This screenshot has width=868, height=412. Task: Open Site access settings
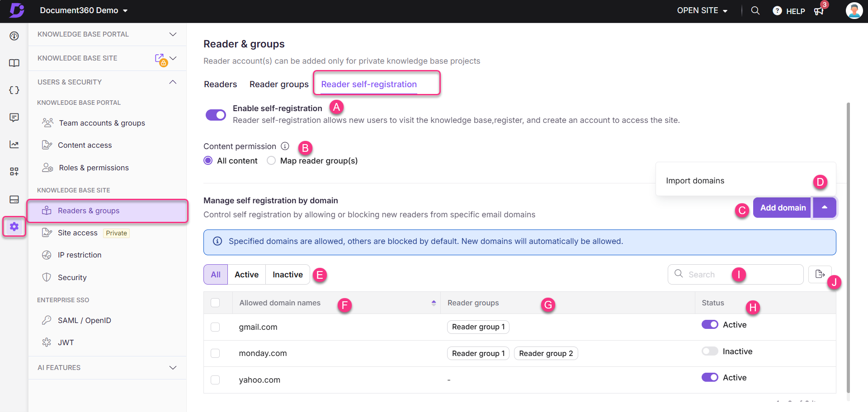point(77,233)
